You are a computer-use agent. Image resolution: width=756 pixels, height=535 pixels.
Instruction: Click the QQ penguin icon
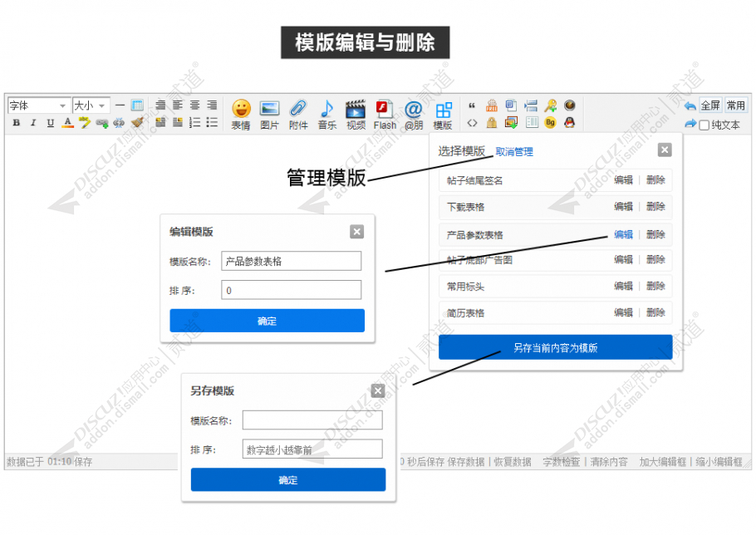pyautogui.click(x=569, y=123)
